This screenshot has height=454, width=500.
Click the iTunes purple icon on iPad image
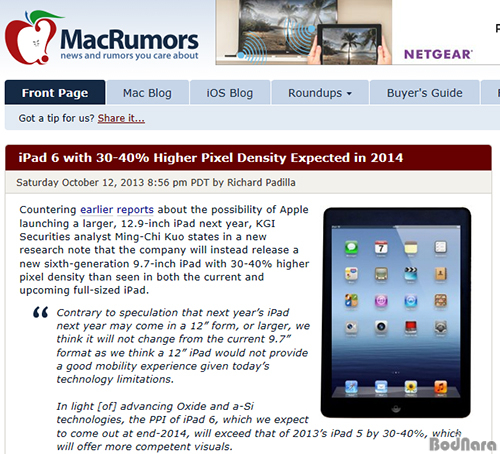click(x=381, y=301)
